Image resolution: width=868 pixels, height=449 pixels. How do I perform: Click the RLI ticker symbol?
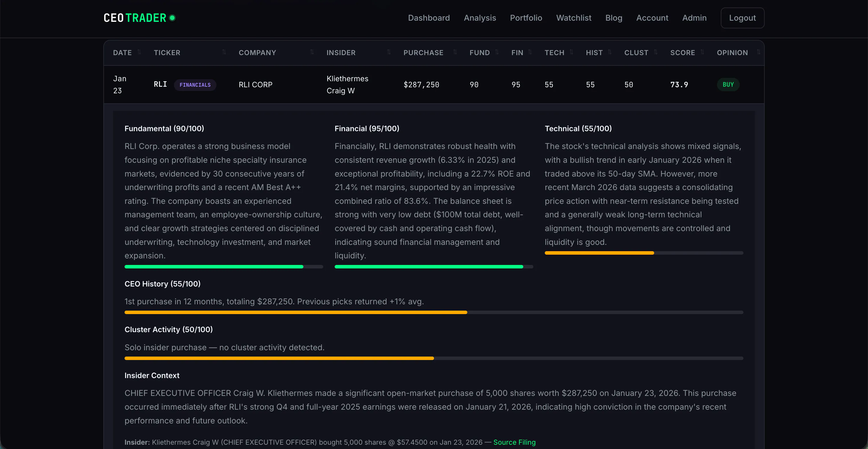tap(160, 84)
